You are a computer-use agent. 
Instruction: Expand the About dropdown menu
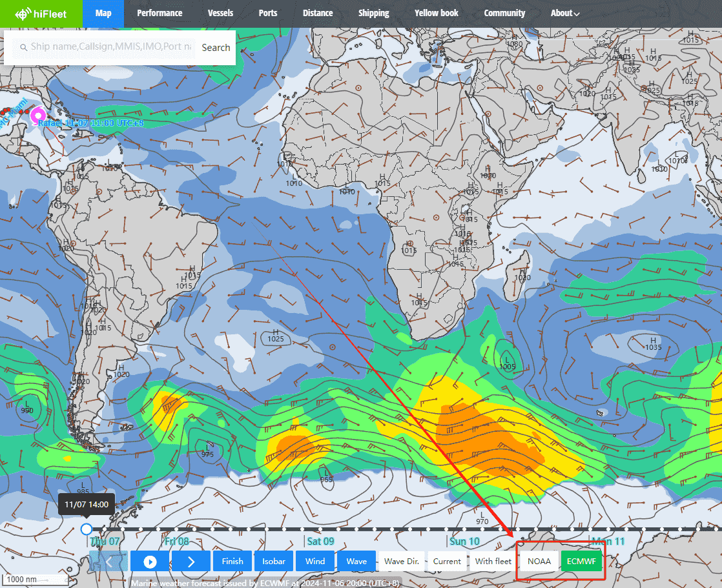coord(565,14)
